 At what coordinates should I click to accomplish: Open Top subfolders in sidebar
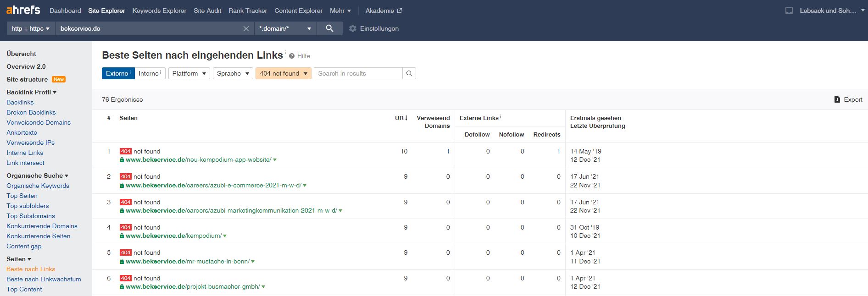tap(28, 206)
